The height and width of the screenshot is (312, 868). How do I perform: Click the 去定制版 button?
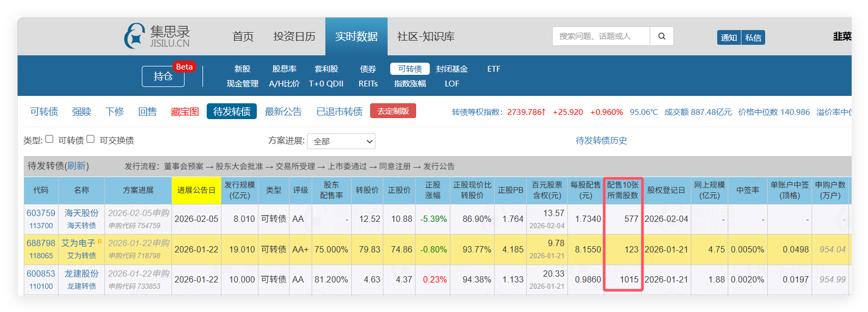[x=393, y=111]
